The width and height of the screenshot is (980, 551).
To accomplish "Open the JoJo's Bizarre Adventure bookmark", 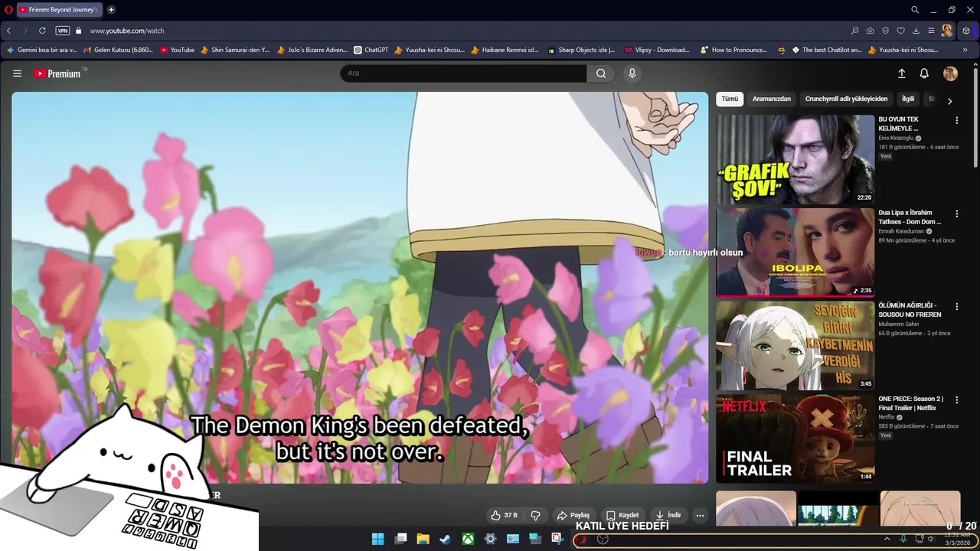I will pyautogui.click(x=312, y=50).
